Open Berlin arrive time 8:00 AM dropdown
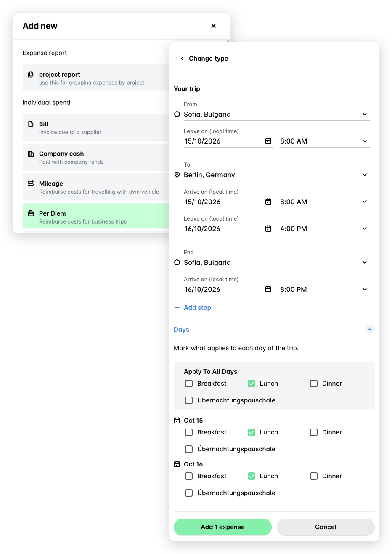The width and height of the screenshot is (392, 554). point(325,202)
